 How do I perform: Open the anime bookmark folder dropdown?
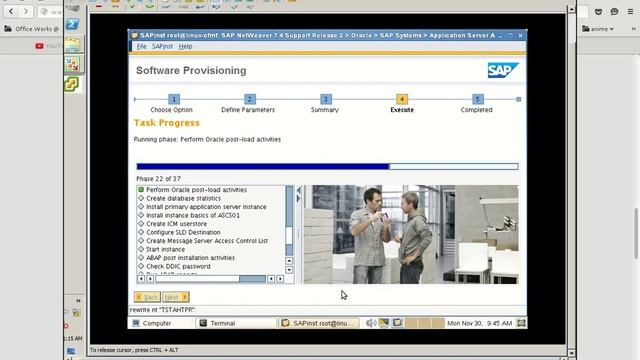tap(598, 29)
